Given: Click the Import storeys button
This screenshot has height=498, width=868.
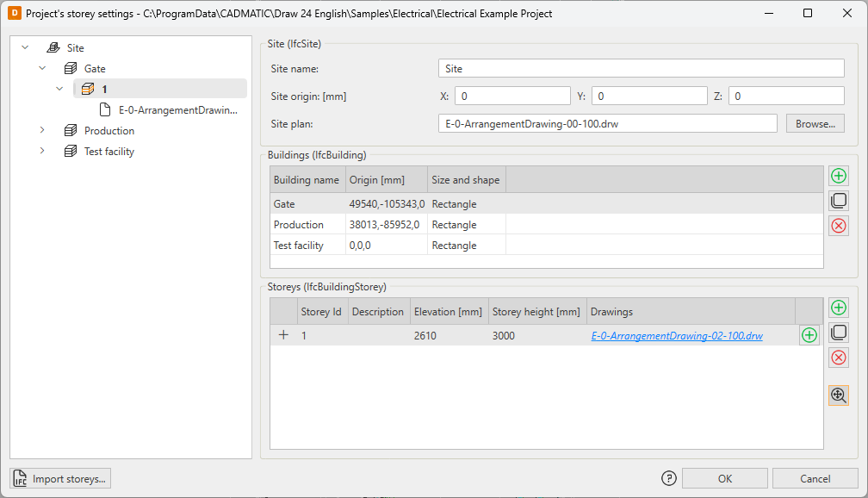Looking at the screenshot, I should click(60, 478).
